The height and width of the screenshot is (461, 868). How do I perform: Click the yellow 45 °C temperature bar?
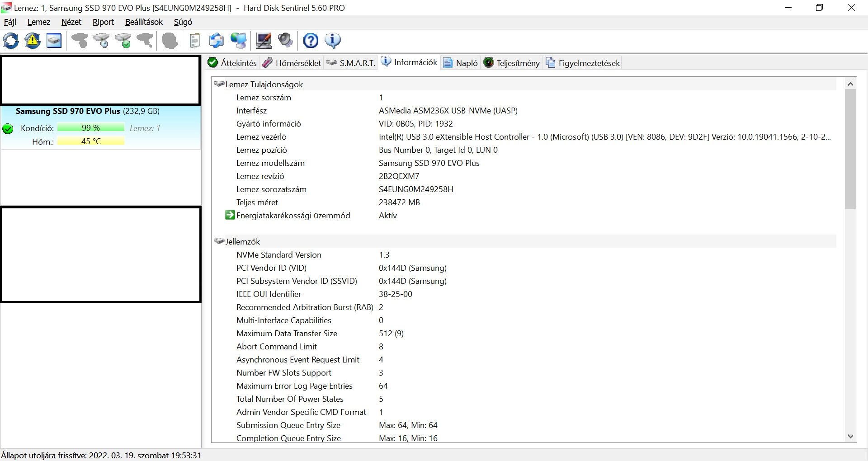[x=91, y=141]
